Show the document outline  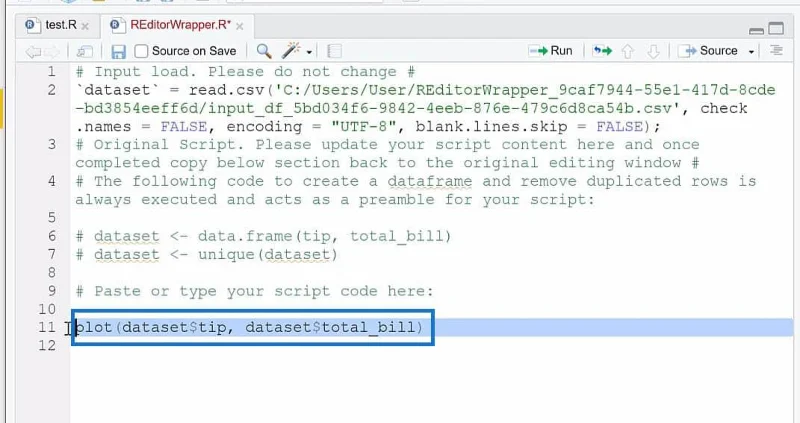(x=776, y=51)
